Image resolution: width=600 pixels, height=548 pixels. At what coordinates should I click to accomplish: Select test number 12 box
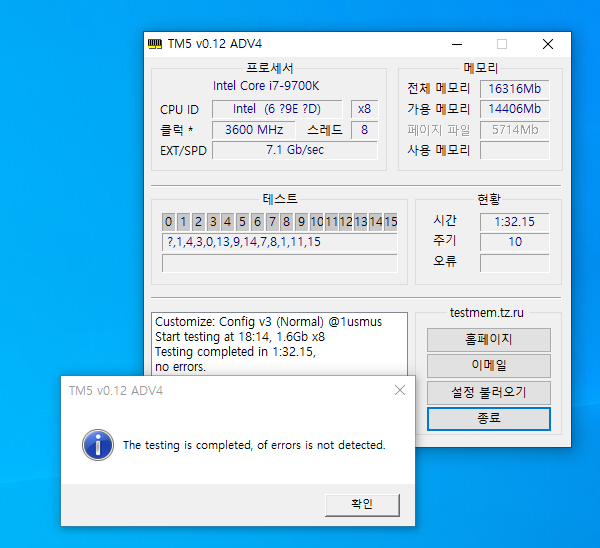click(346, 222)
